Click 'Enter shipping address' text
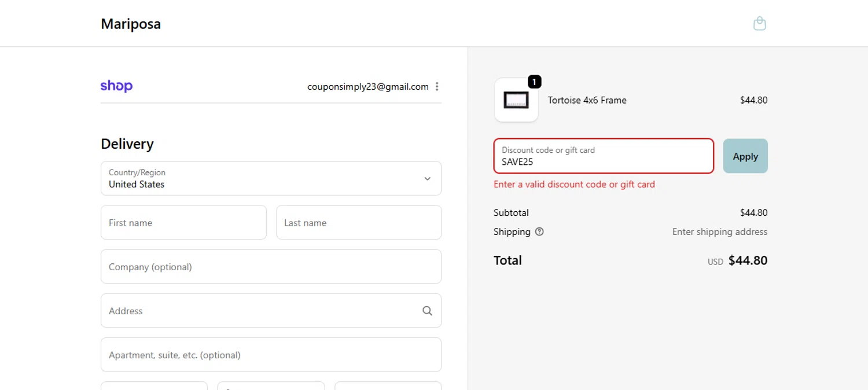 [x=720, y=232]
